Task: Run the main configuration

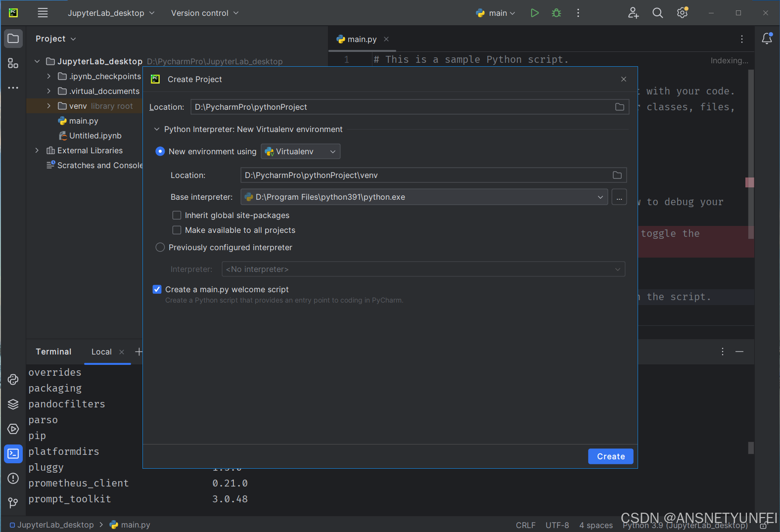Action: coord(535,13)
